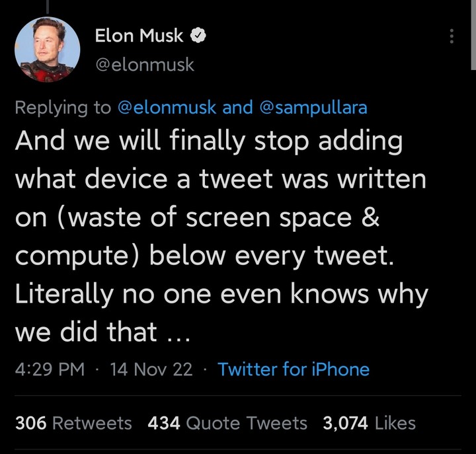Open the three-dot more options menu

click(452, 36)
